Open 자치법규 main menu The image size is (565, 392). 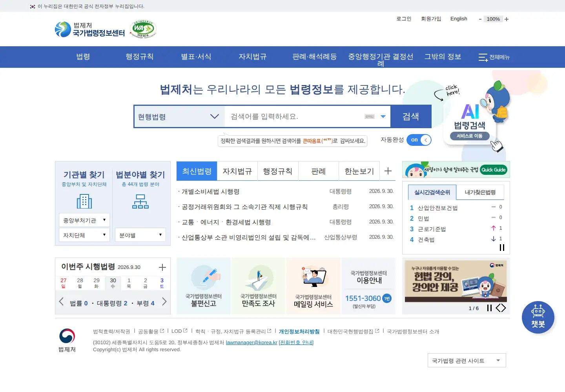[x=253, y=57]
